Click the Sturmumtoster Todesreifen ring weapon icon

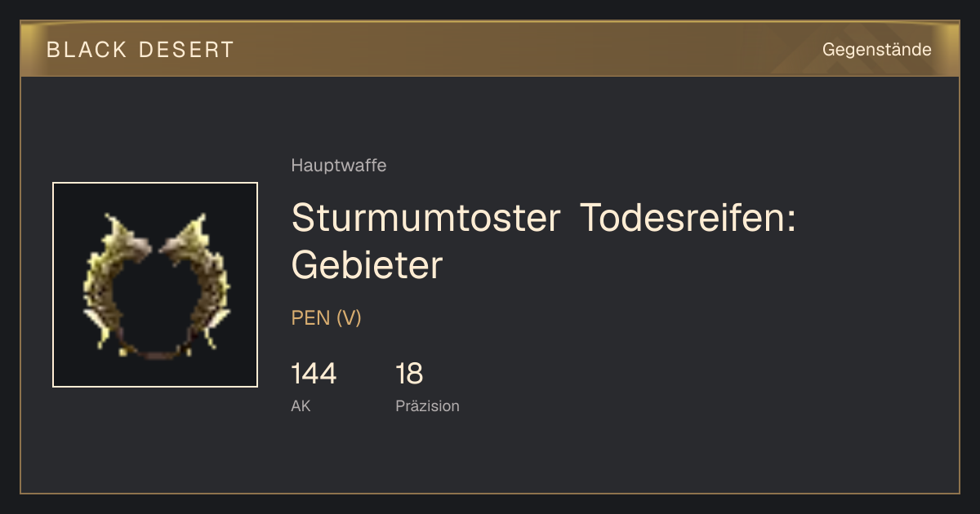155,285
